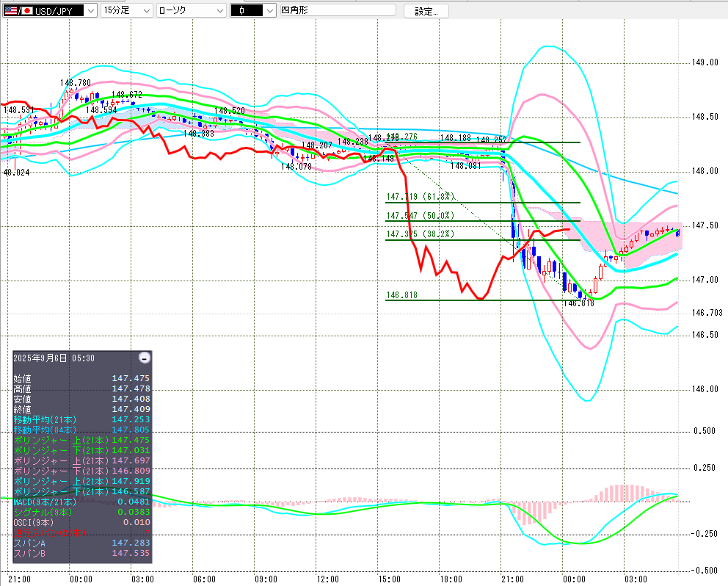Click the 148.081 price label
This screenshot has width=728, height=586.
tap(466, 166)
